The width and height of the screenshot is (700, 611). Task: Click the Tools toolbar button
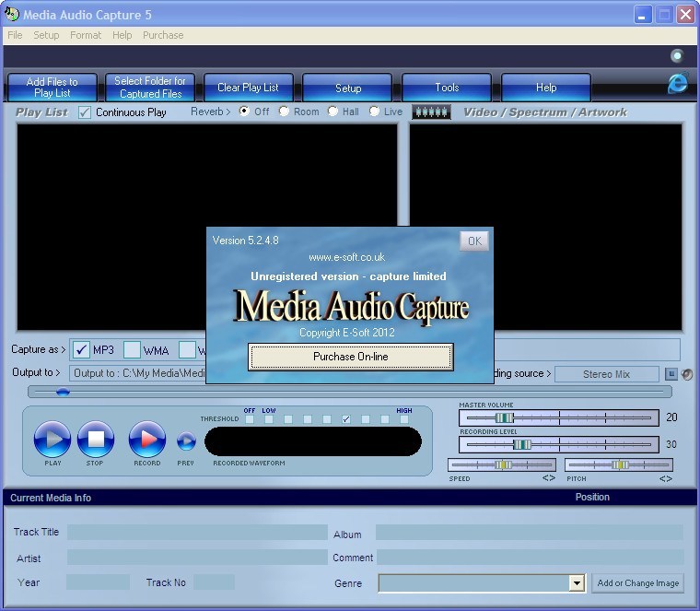(x=447, y=88)
